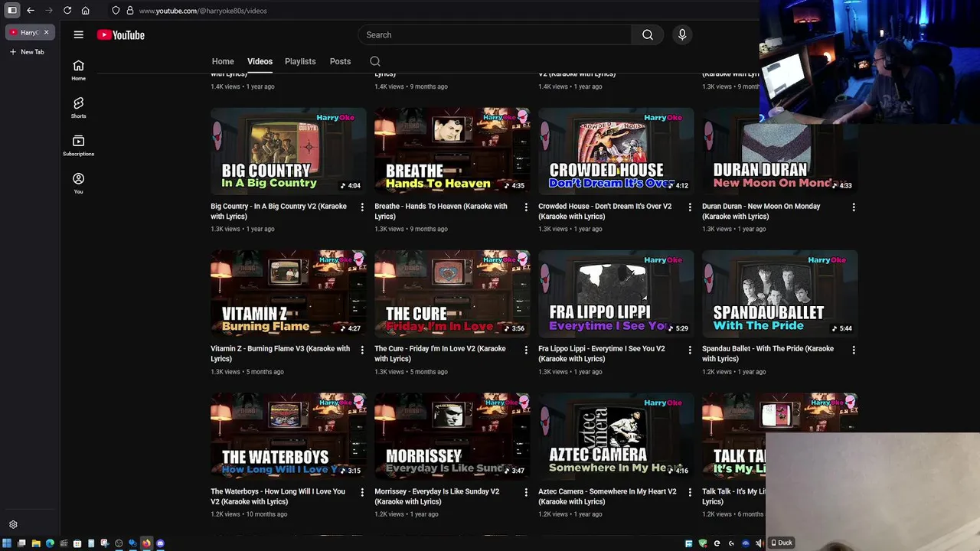Click the browser home button

coord(85,11)
